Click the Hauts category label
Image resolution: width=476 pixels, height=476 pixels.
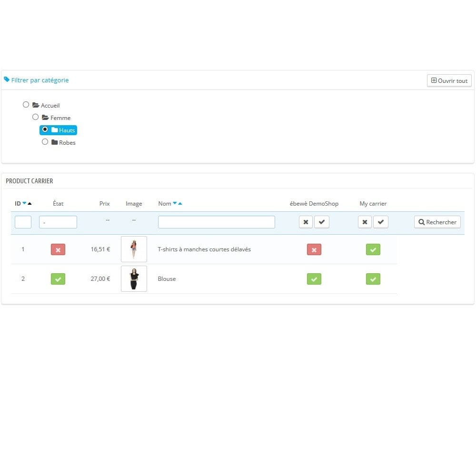coord(67,130)
